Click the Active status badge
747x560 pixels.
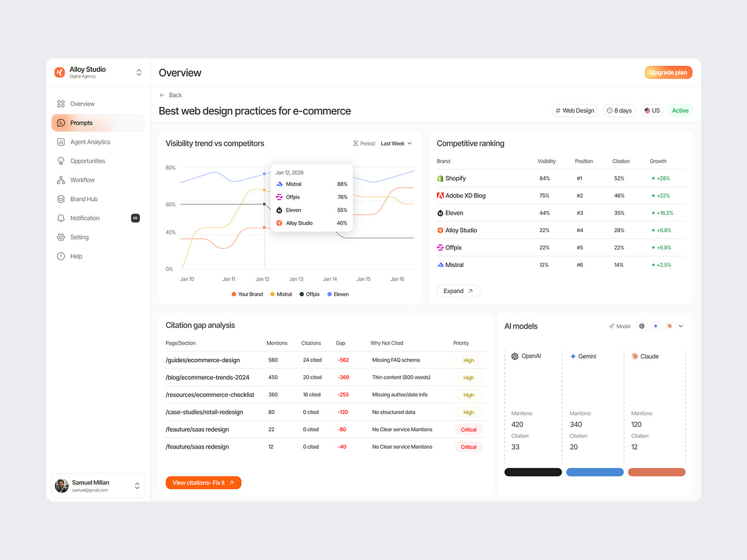680,111
